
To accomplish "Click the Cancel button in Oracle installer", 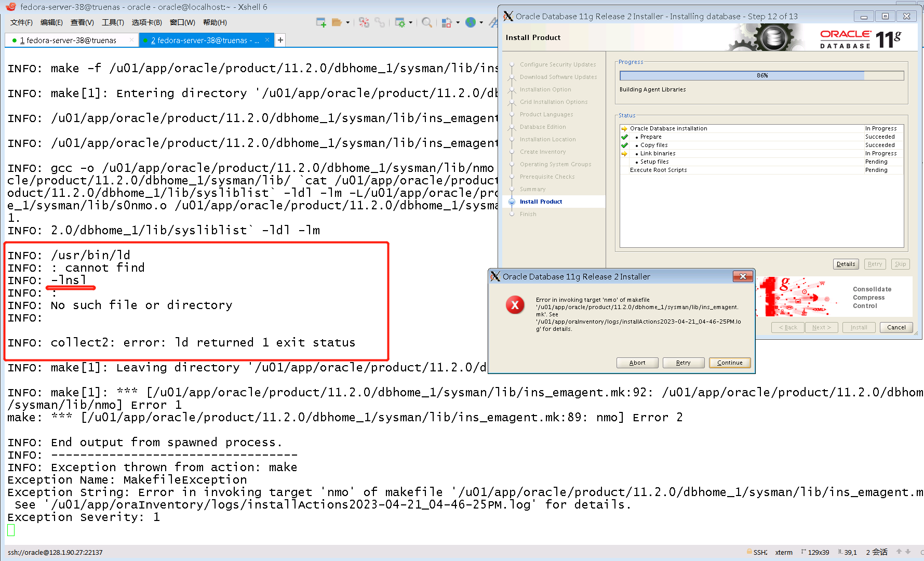I will (x=896, y=327).
